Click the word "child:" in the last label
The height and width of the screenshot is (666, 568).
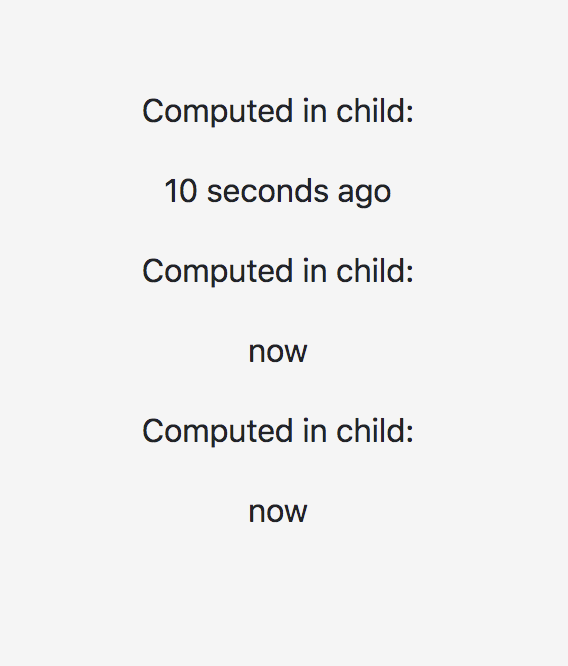(x=375, y=430)
